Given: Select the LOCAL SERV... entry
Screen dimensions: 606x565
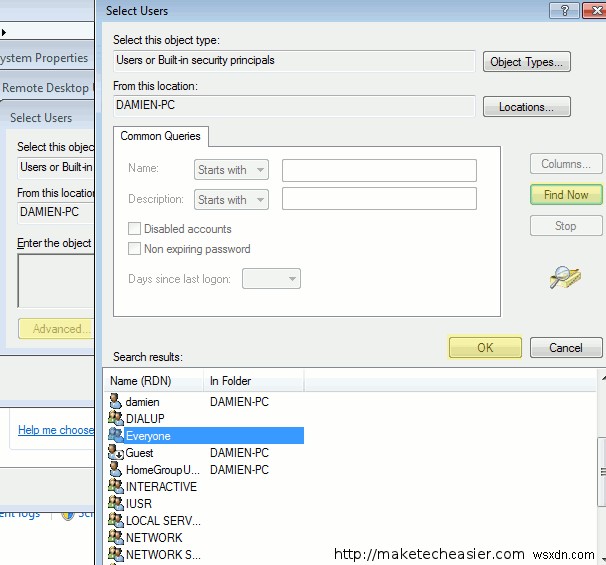Looking at the screenshot, I should pyautogui.click(x=163, y=521).
